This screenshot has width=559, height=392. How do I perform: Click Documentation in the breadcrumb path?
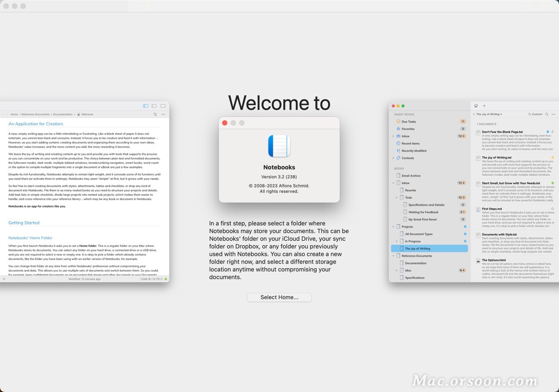(x=62, y=114)
